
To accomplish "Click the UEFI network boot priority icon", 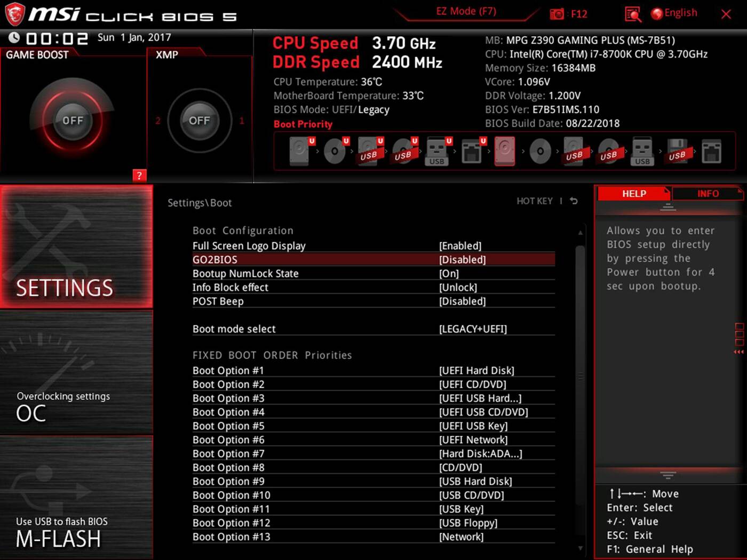I will coord(471,151).
